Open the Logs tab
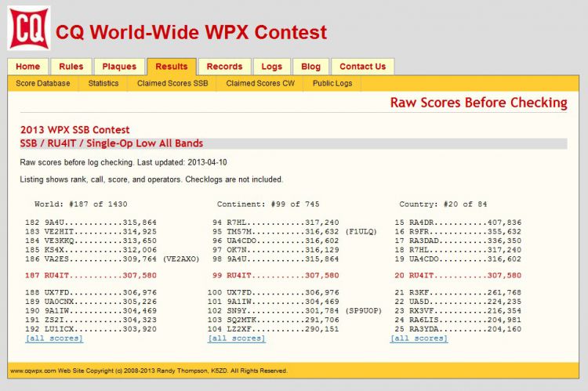 272,67
